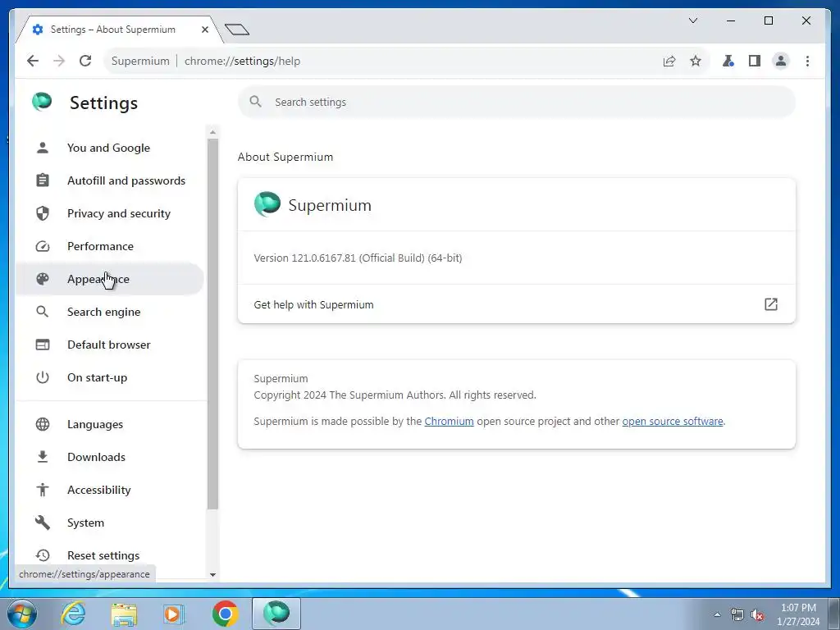The image size is (840, 630).
Task: Open Search engine settings
Action: (109, 312)
